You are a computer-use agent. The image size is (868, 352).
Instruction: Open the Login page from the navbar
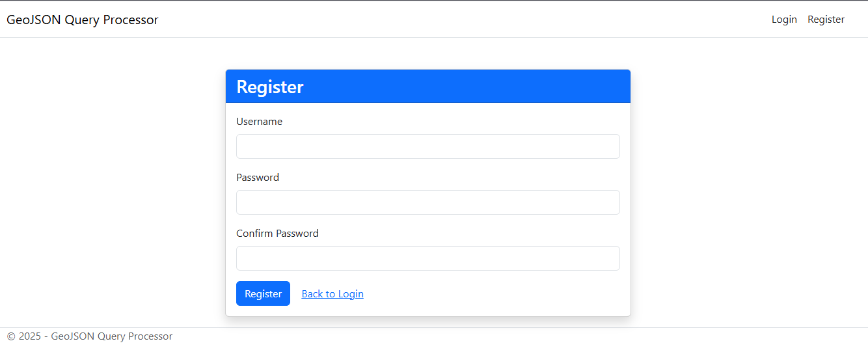(784, 20)
